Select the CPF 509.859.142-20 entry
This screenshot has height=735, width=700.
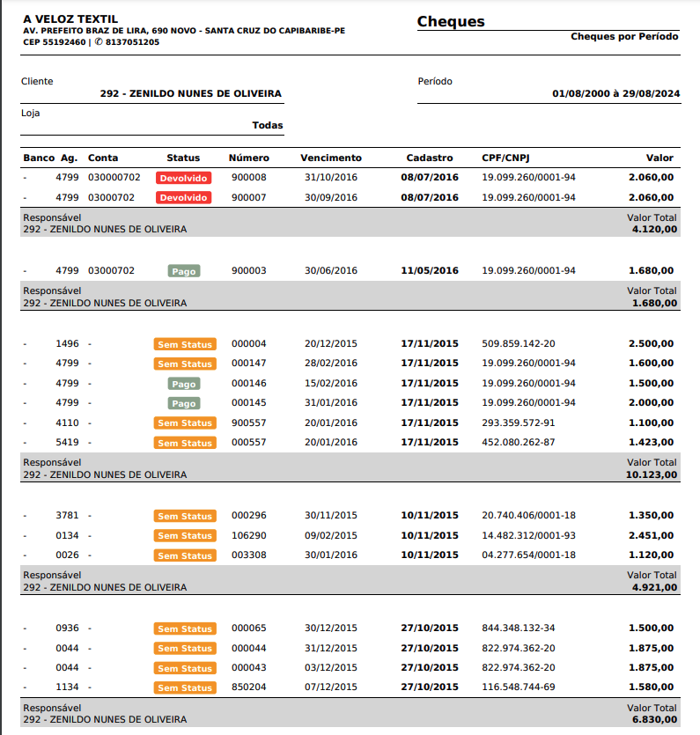point(518,343)
